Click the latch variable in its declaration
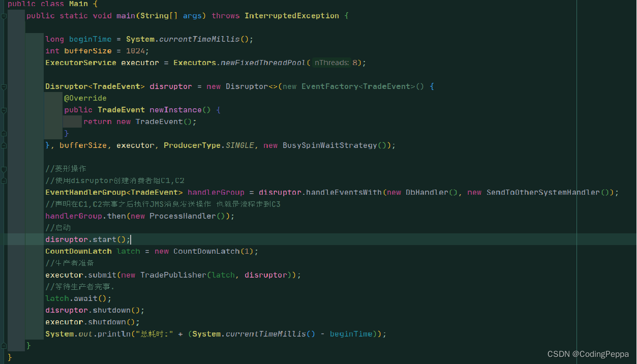 point(128,251)
